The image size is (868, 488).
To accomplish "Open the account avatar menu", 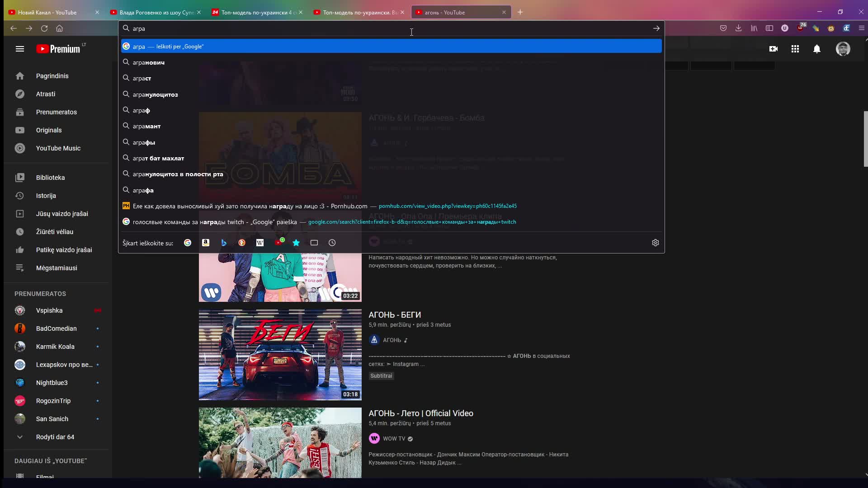I will tap(843, 49).
